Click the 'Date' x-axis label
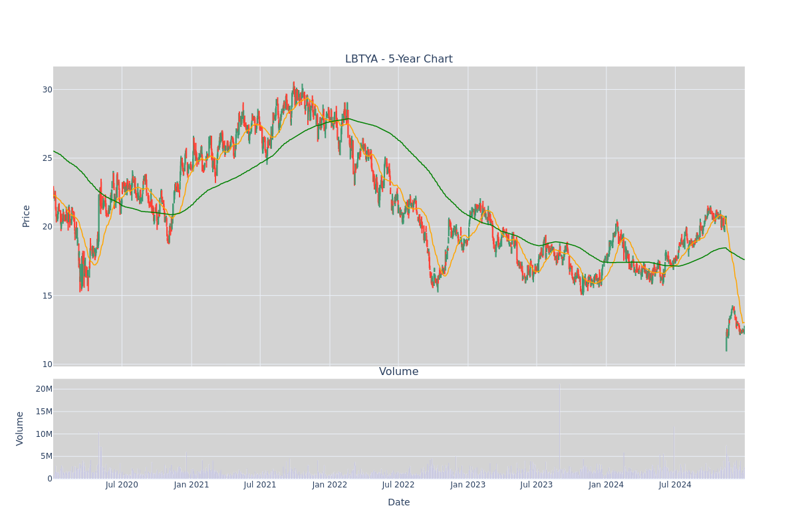Screen dimensions: 798x532 (399, 502)
